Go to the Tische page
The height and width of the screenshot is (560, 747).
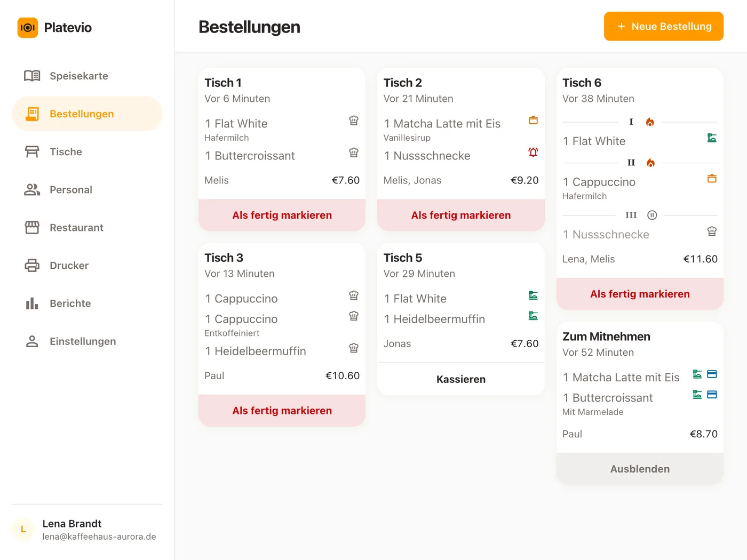[x=87, y=151]
